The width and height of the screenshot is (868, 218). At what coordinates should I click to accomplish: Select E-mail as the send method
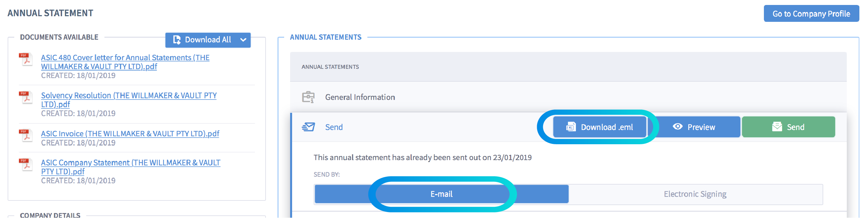441,194
